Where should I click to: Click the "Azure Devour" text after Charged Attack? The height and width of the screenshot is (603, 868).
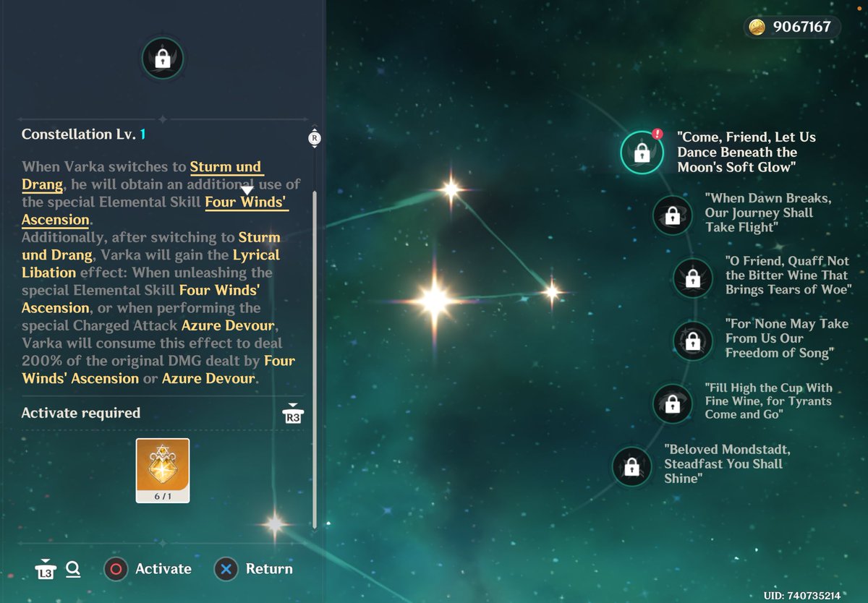tap(229, 326)
